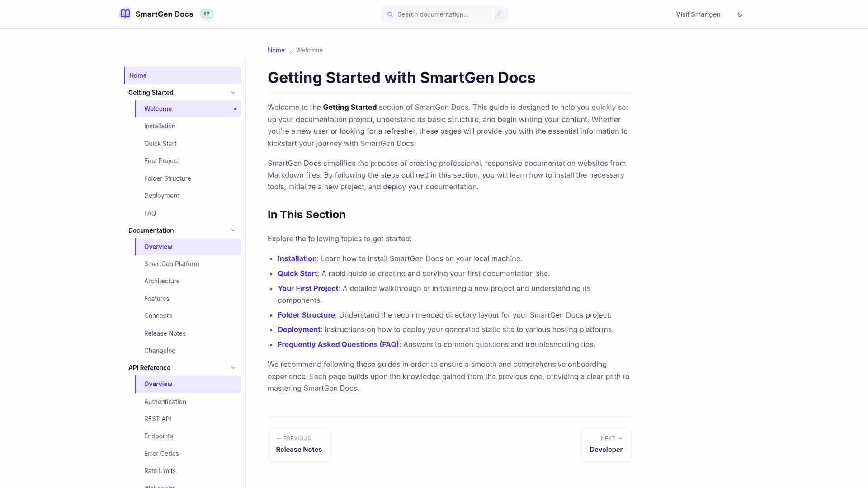Follow the Folder Structure link in the content
868x488 pixels.
[x=306, y=315]
